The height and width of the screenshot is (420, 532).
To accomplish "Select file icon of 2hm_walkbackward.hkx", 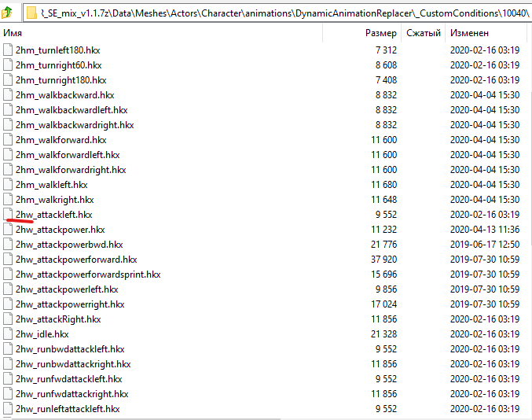I will pos(8,94).
